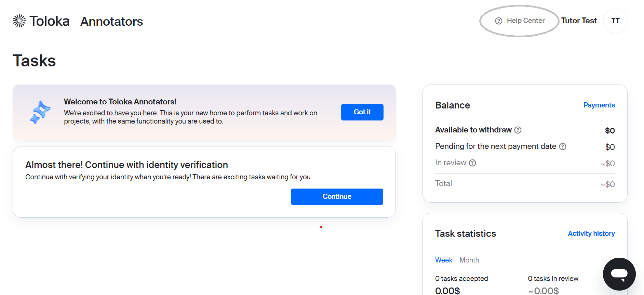This screenshot has width=644, height=295.
Task: Show info tooltip for In review
Action: pyautogui.click(x=472, y=163)
